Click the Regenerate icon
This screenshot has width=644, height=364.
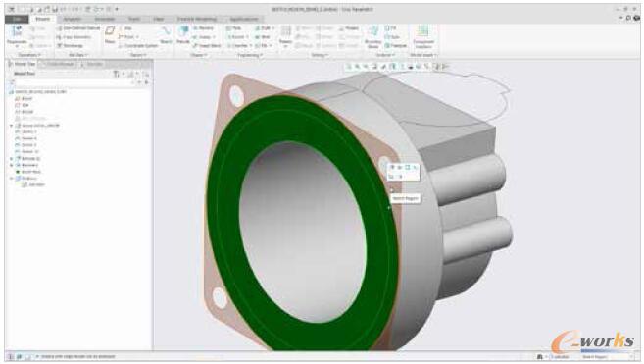pyautogui.click(x=17, y=35)
